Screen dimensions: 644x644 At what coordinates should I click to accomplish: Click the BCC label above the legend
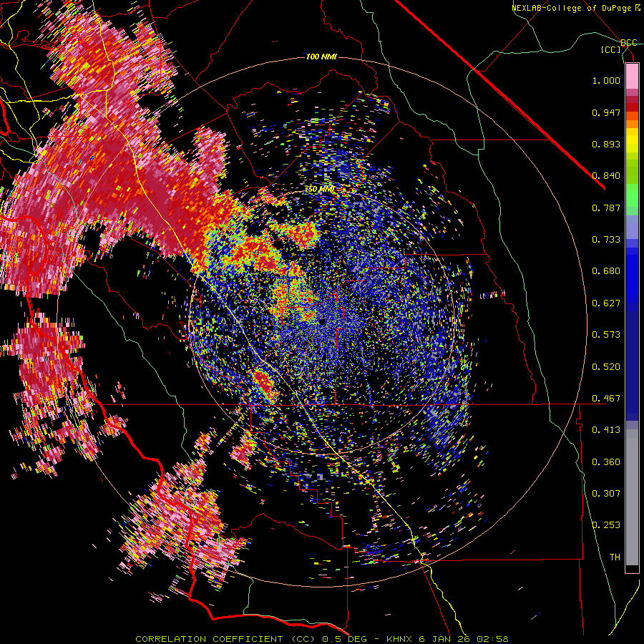pyautogui.click(x=629, y=42)
